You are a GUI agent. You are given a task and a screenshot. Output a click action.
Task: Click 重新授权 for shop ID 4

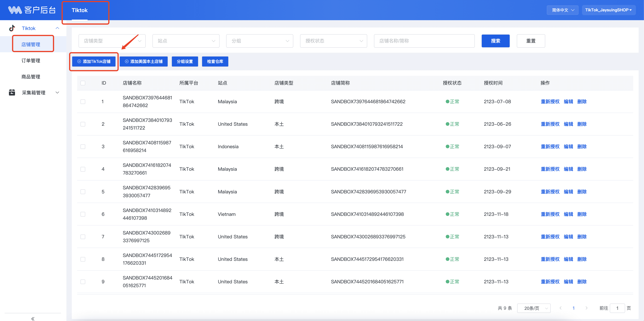tap(550, 169)
